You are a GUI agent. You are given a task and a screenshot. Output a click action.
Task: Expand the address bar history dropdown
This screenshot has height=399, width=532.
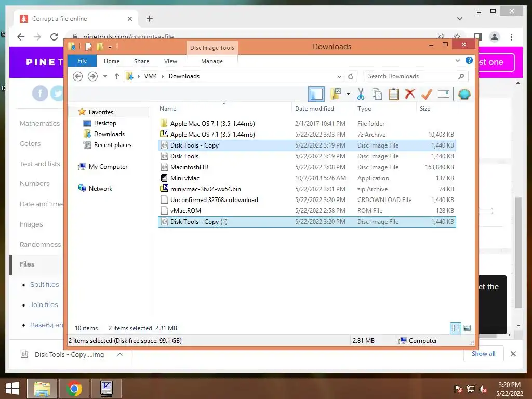pos(339,76)
